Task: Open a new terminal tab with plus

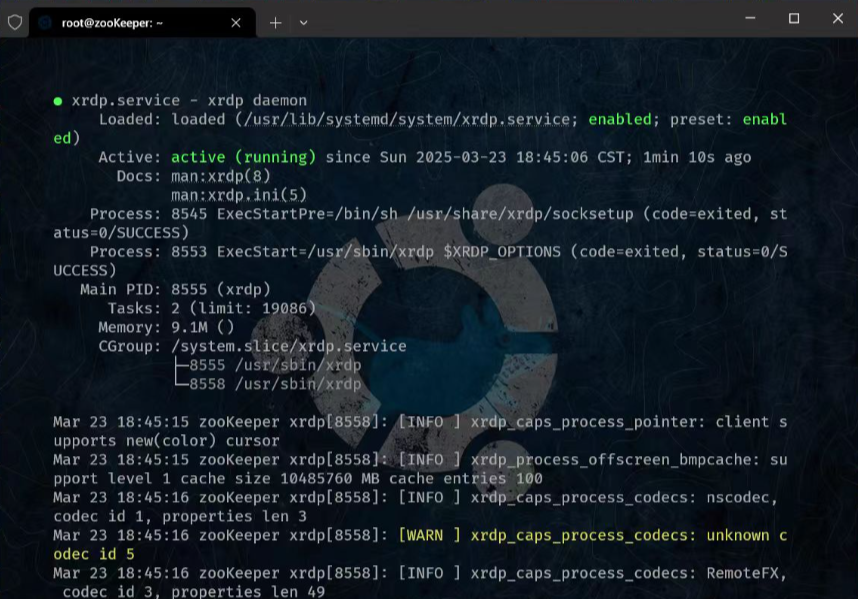Action: point(275,22)
